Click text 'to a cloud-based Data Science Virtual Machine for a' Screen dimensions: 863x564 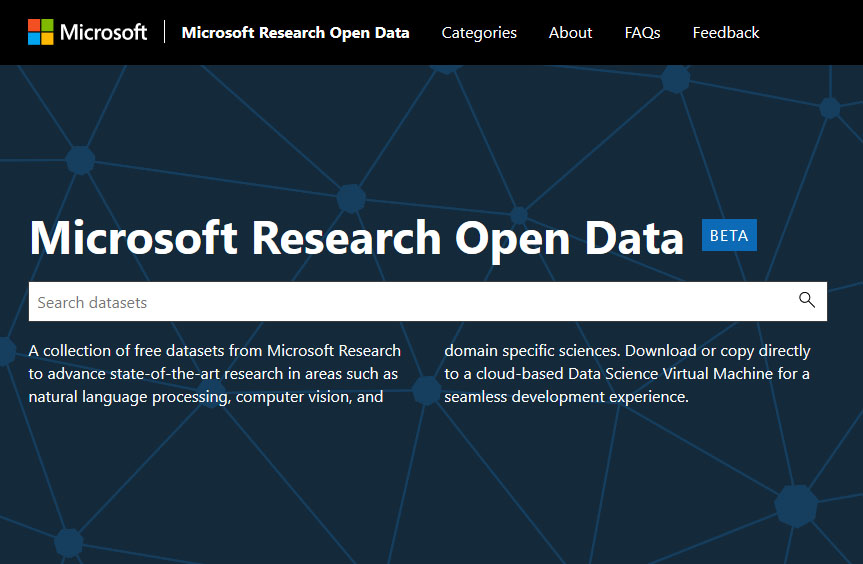tap(627, 374)
